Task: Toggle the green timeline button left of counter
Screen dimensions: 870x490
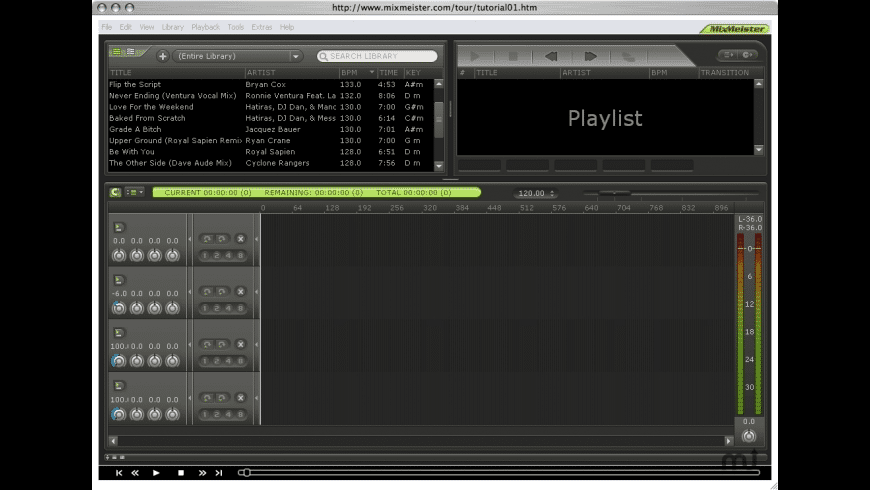Action: 116,192
